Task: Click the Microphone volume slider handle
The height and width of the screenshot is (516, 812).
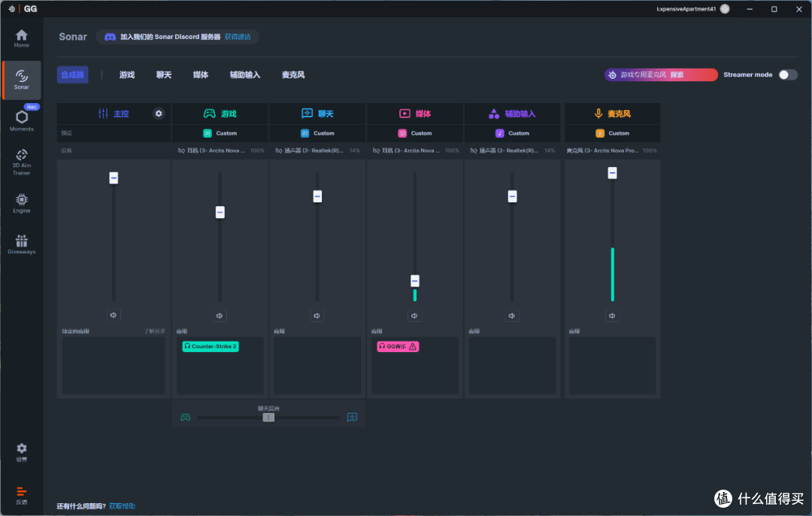Action: (x=612, y=172)
